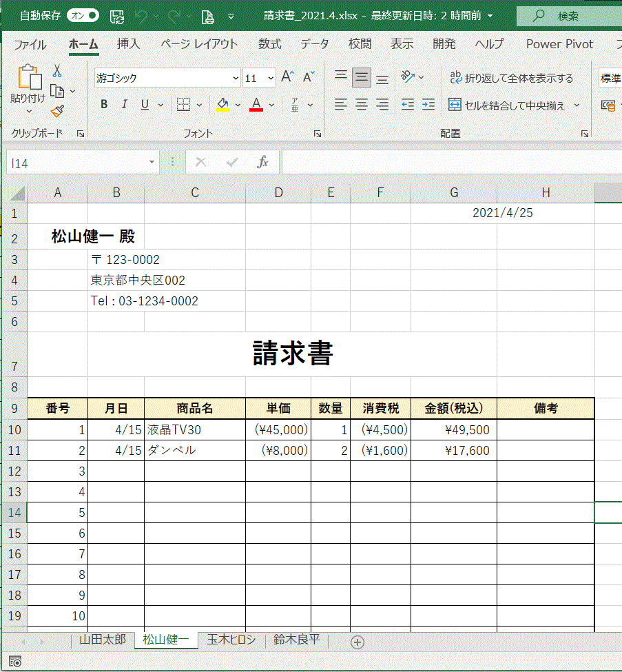Expand the 貼り付け paste options arrow
622x672 pixels.
[x=29, y=112]
